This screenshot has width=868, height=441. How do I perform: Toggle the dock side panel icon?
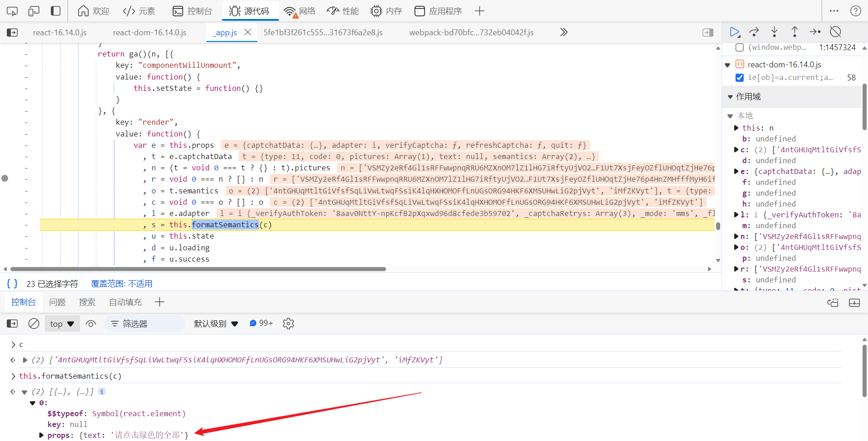tap(56, 11)
